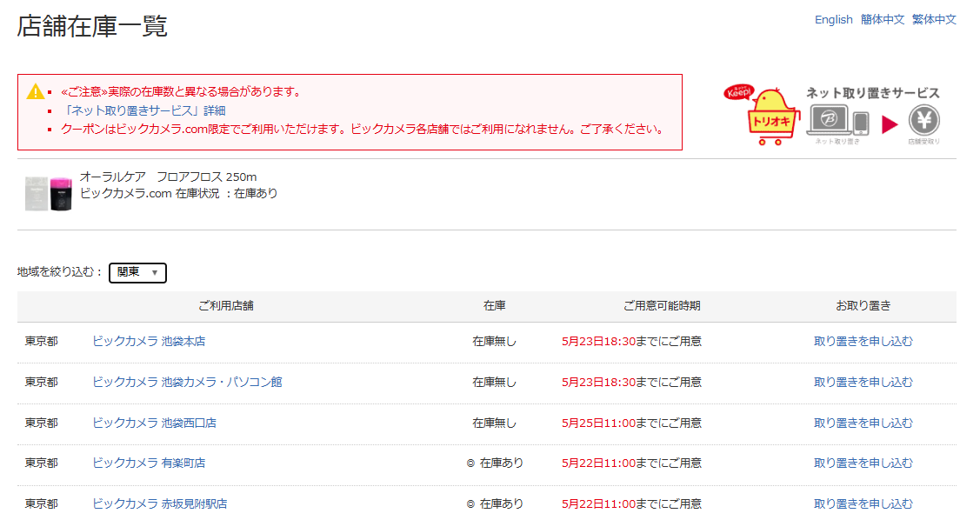The height and width of the screenshot is (520, 980).
Task: Click the Keep! speech bubble badge
Action: [x=739, y=92]
